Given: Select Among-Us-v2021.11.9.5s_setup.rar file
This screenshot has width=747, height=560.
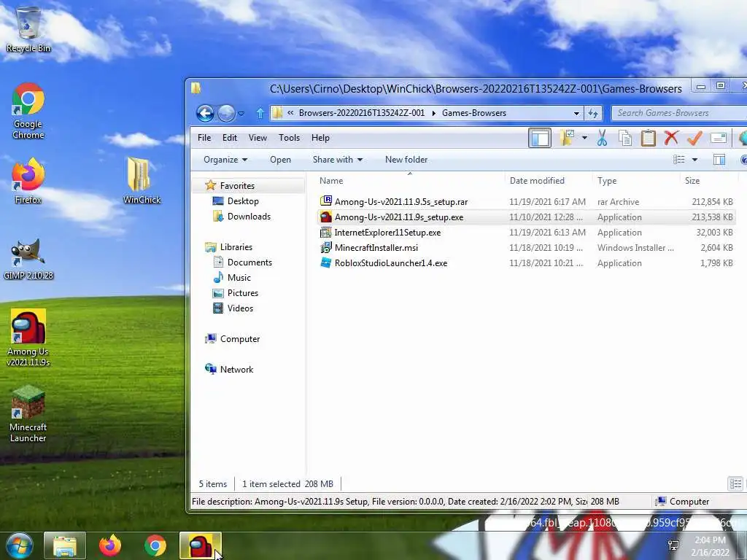Looking at the screenshot, I should pos(527,202).
